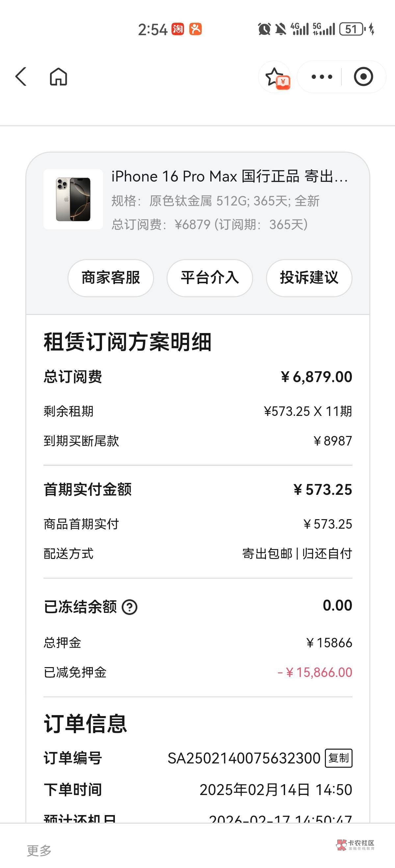Request 平台介入 platform intervention
Image resolution: width=395 pixels, height=868 pixels.
209,277
